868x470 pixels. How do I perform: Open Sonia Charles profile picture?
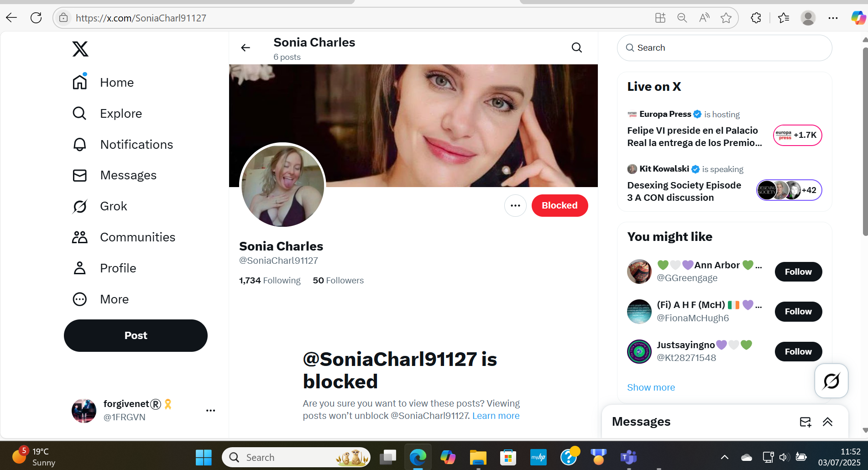283,186
